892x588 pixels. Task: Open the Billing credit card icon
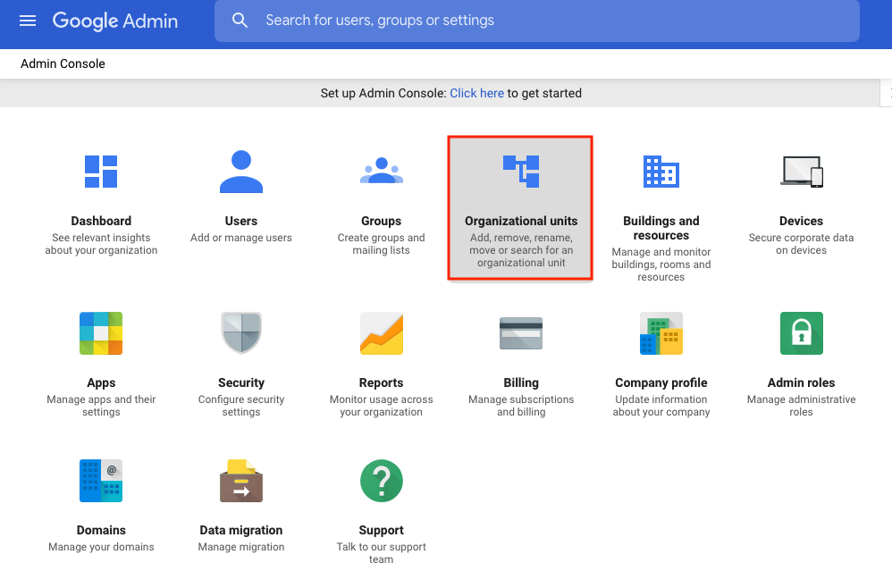pyautogui.click(x=521, y=333)
